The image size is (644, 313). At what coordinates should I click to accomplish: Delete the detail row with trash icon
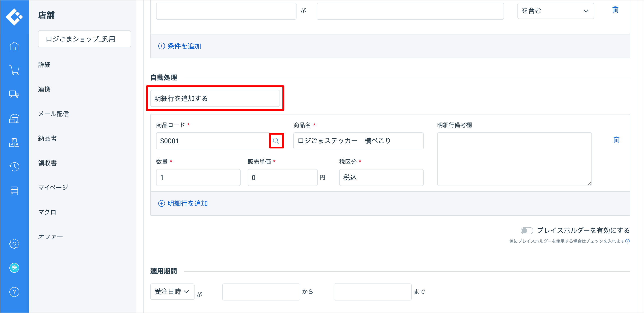tap(616, 140)
